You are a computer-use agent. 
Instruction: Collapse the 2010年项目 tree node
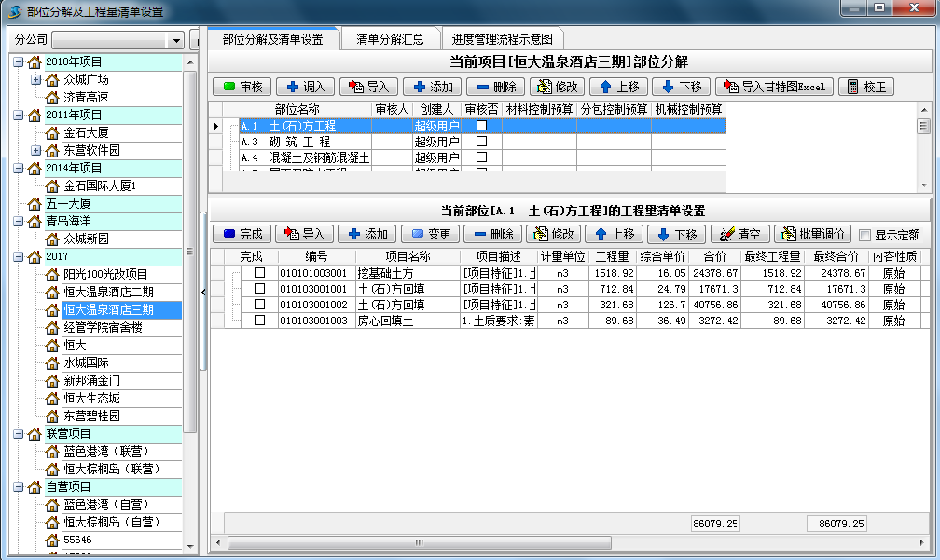[x=19, y=61]
